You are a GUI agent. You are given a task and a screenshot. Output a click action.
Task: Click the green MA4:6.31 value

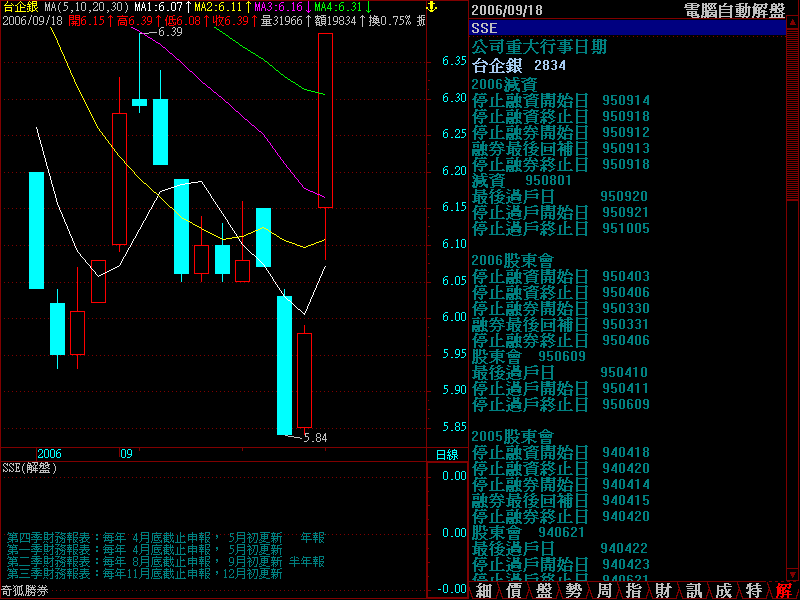point(343,7)
